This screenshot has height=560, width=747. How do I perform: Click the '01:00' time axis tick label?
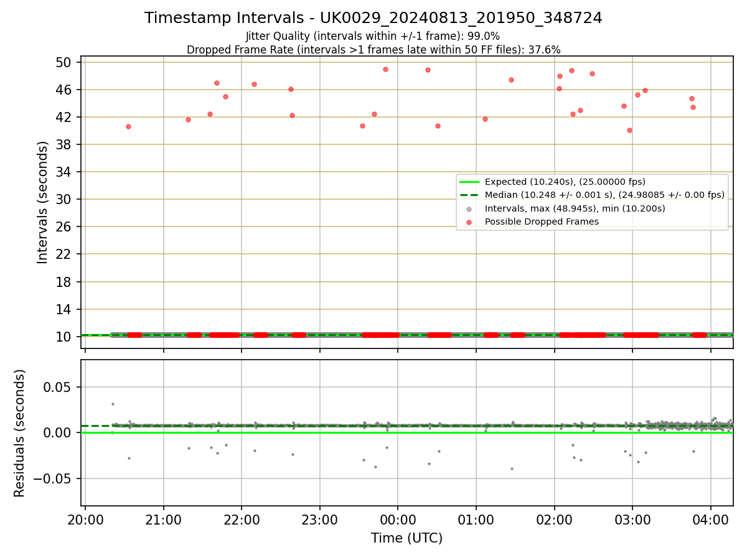pyautogui.click(x=476, y=519)
